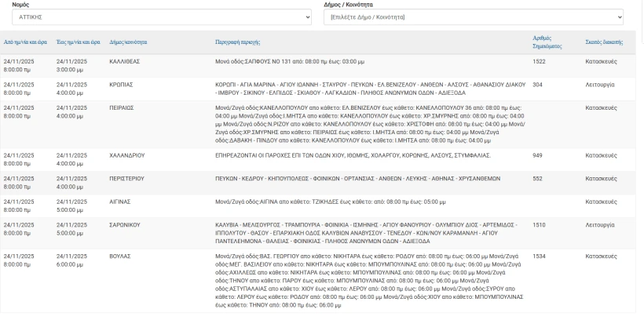The width and height of the screenshot is (644, 320).
Task: Click the ΑΙΓΙΝΑΣ municipality cell
Action: 121,202
